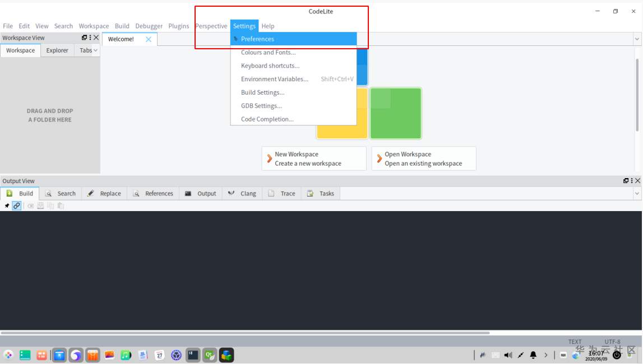Click the Welcome page vertical scrollbar

coord(637,95)
